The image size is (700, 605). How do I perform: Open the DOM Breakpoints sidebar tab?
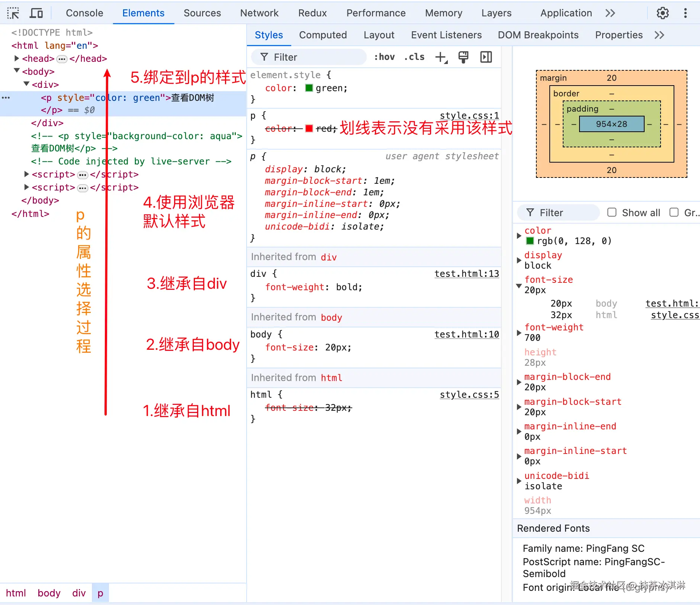(538, 35)
